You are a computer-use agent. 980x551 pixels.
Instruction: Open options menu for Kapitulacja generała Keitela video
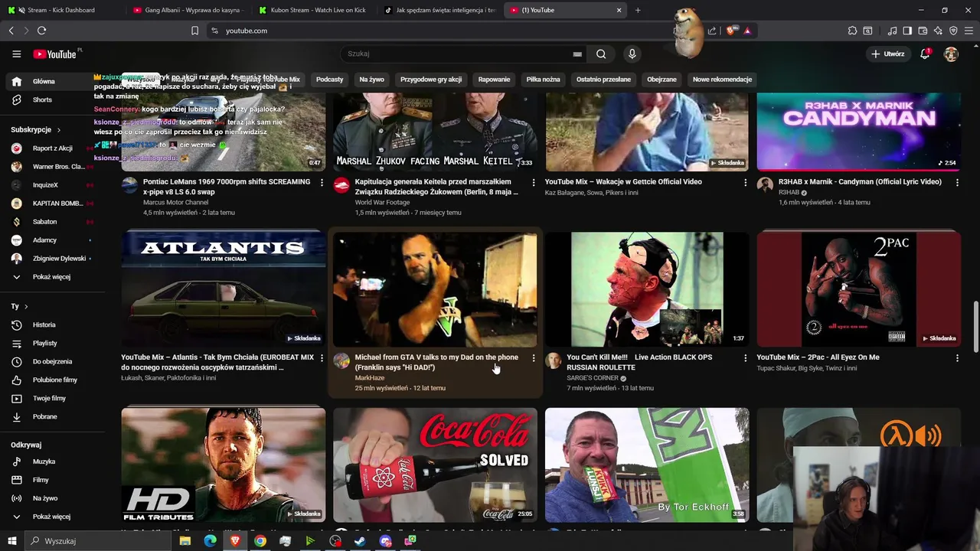coord(534,182)
